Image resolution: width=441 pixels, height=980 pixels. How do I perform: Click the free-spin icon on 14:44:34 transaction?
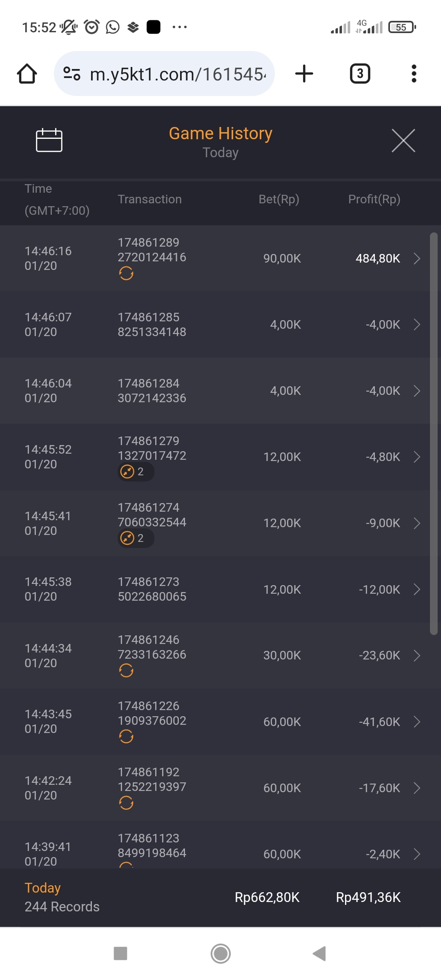click(x=126, y=670)
